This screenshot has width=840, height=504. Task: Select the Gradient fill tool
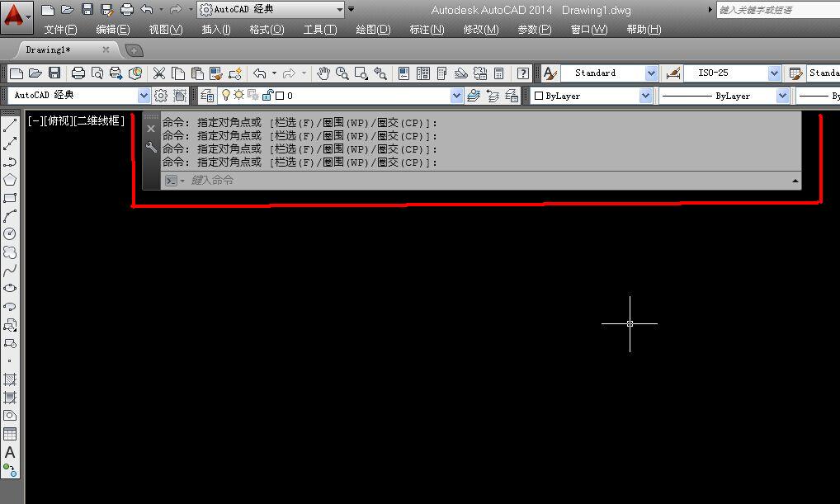(x=10, y=398)
